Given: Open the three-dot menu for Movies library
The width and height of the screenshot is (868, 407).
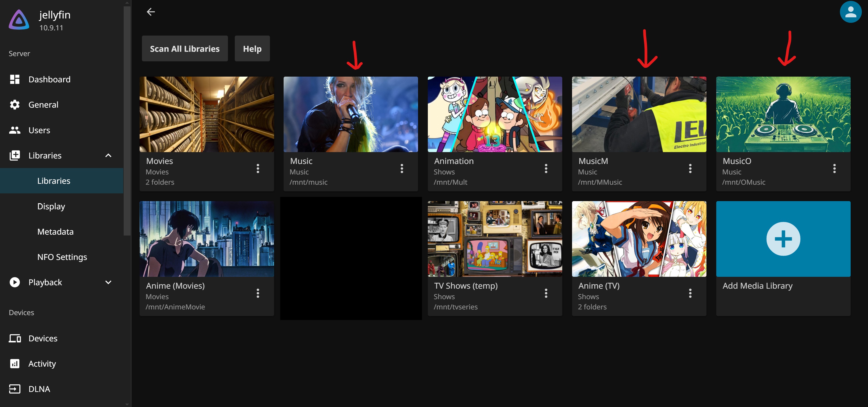Looking at the screenshot, I should 258,168.
